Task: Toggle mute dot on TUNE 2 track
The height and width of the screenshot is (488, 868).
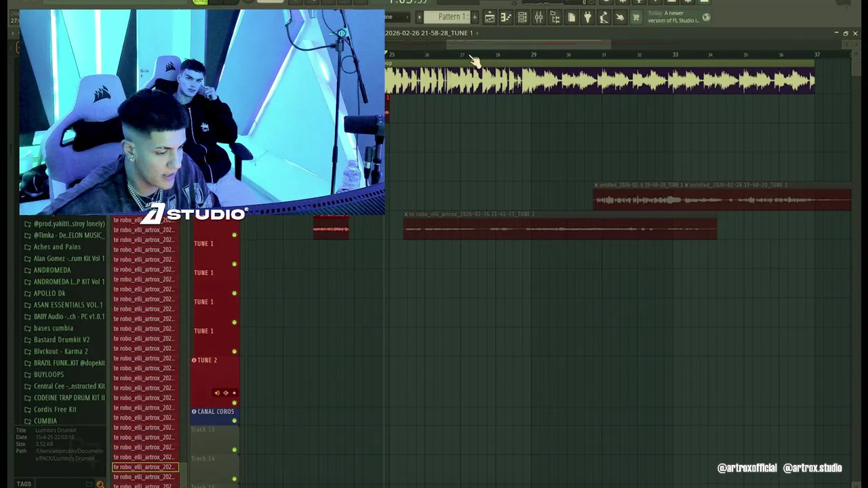Action: click(235, 403)
